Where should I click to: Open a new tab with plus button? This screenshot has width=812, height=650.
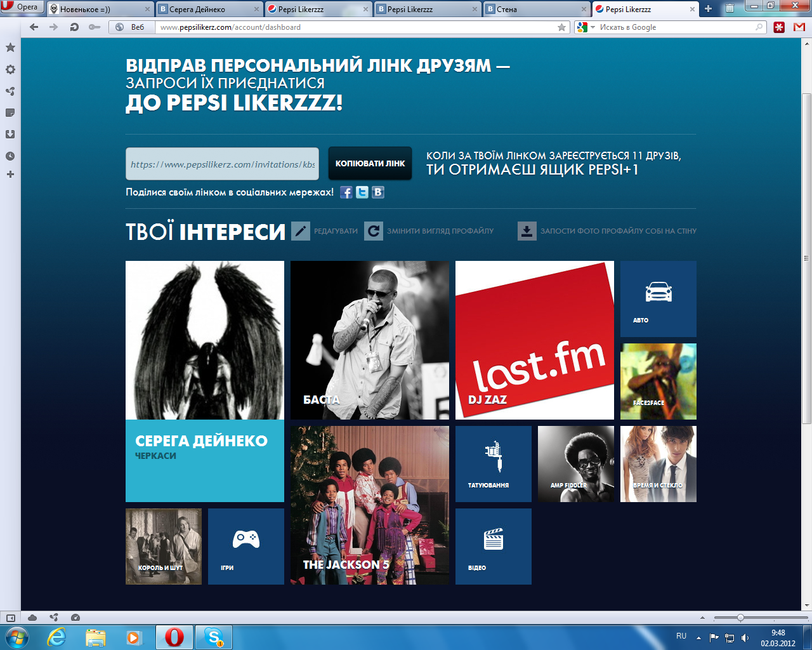coord(709,8)
